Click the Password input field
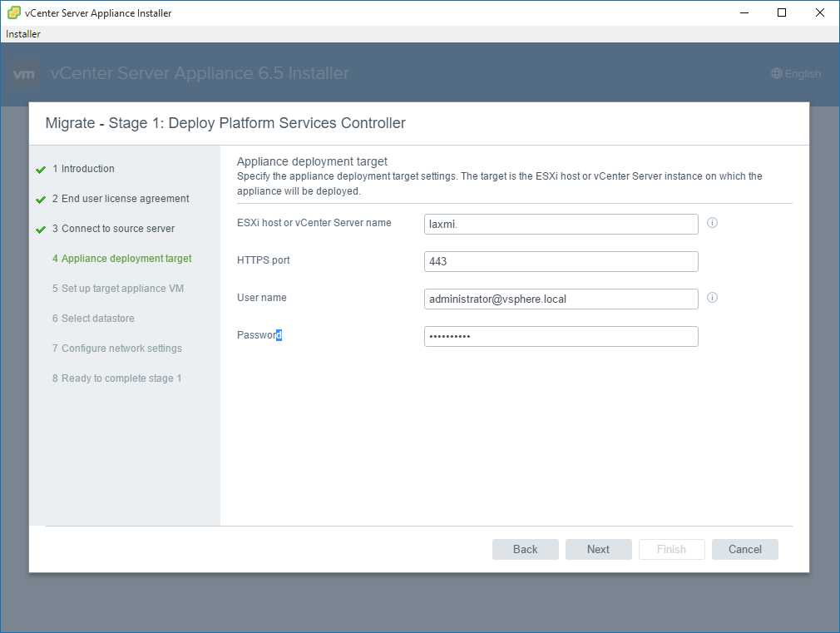Screen dimensions: 840x633 click(561, 336)
